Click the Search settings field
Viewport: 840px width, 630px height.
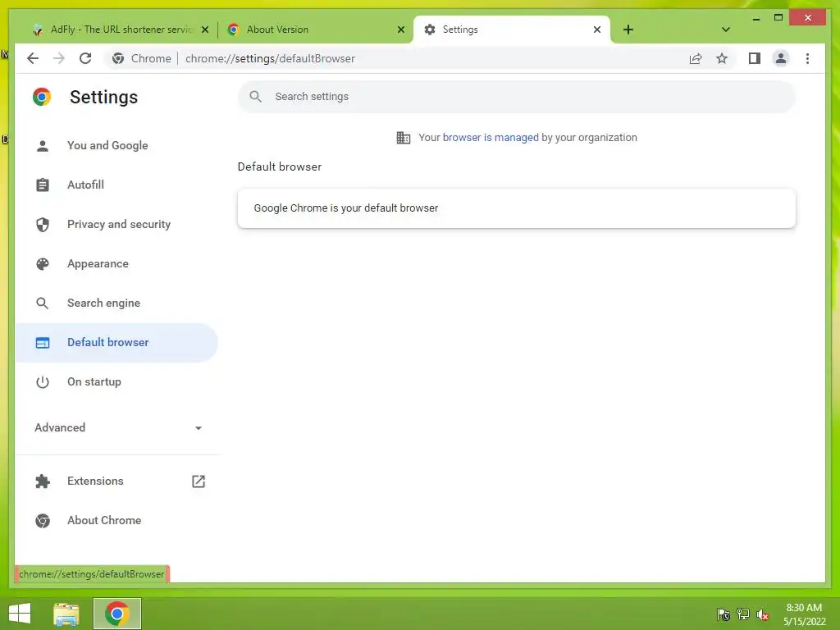[x=517, y=97]
